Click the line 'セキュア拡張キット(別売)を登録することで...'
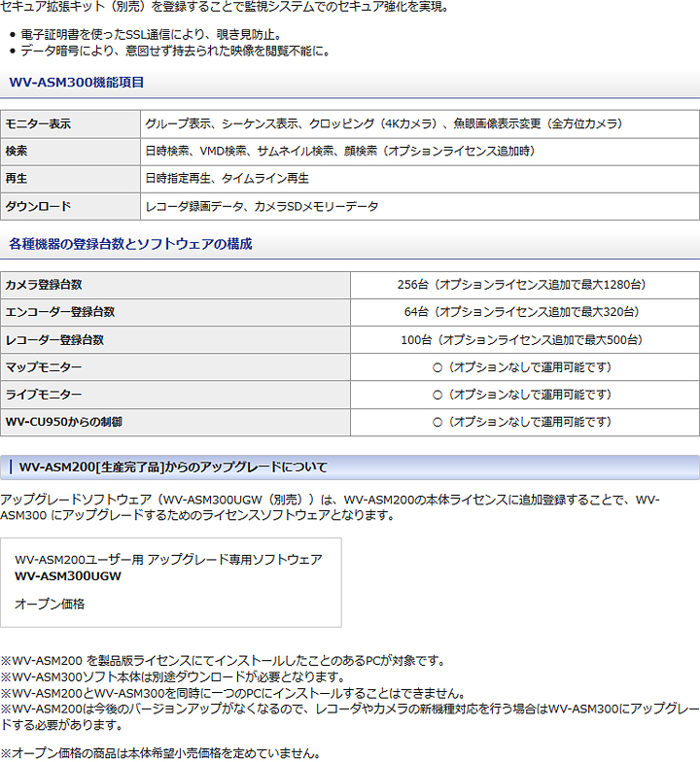The width and height of the screenshot is (700, 762). (x=226, y=8)
